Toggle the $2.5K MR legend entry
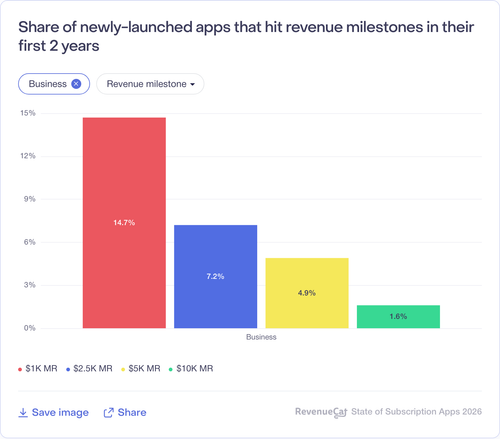500x439 pixels. 89,369
